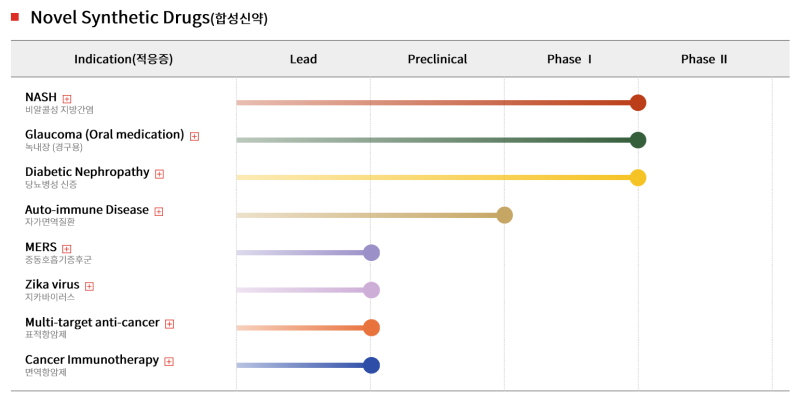Click the purple MERS progress dot
This screenshot has width=800, height=398.
tap(371, 253)
